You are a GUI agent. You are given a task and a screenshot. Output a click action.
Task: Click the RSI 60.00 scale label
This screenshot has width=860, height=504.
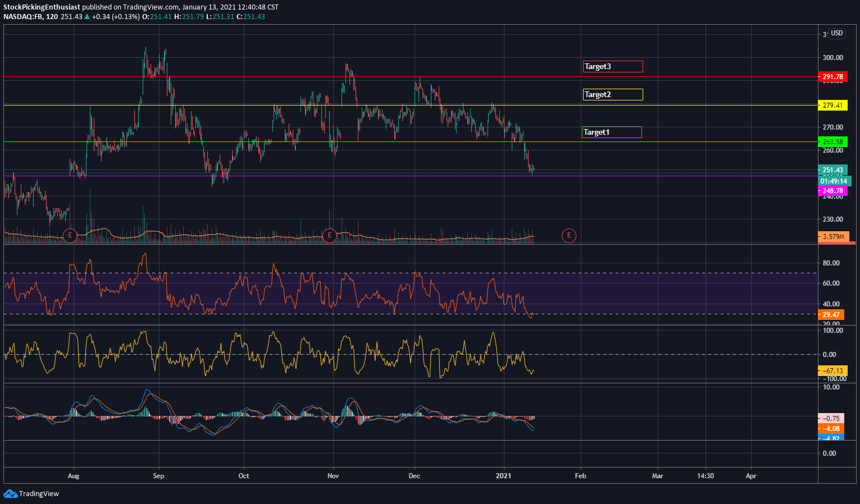[831, 283]
